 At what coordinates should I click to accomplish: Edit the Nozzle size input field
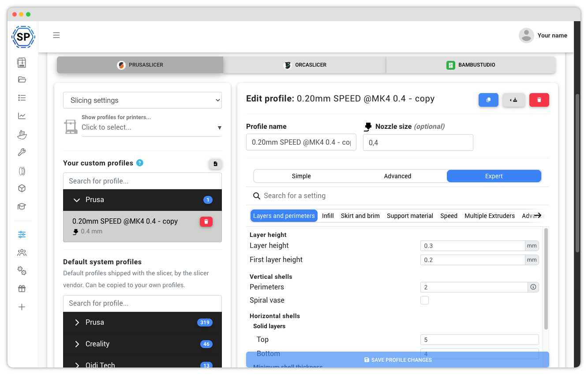tap(417, 142)
